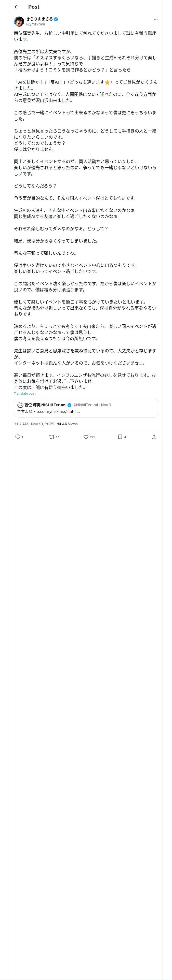Click the 17 reposts count
172x980 pixels.
57,437
